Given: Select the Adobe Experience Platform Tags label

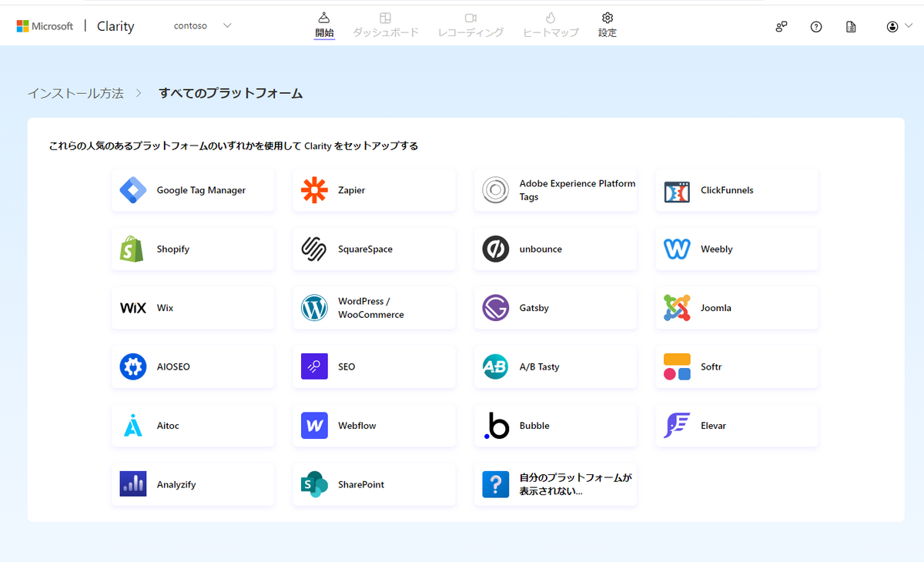Looking at the screenshot, I should pos(577,190).
